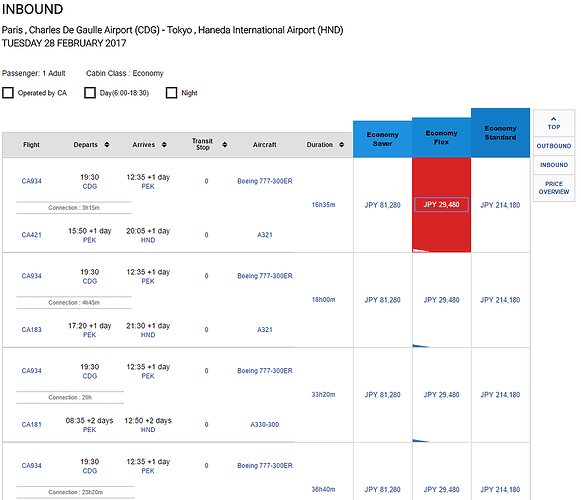581x500 pixels.
Task: Choose JPY 214,180 Standard fare for 16h35m flight
Action: click(500, 205)
